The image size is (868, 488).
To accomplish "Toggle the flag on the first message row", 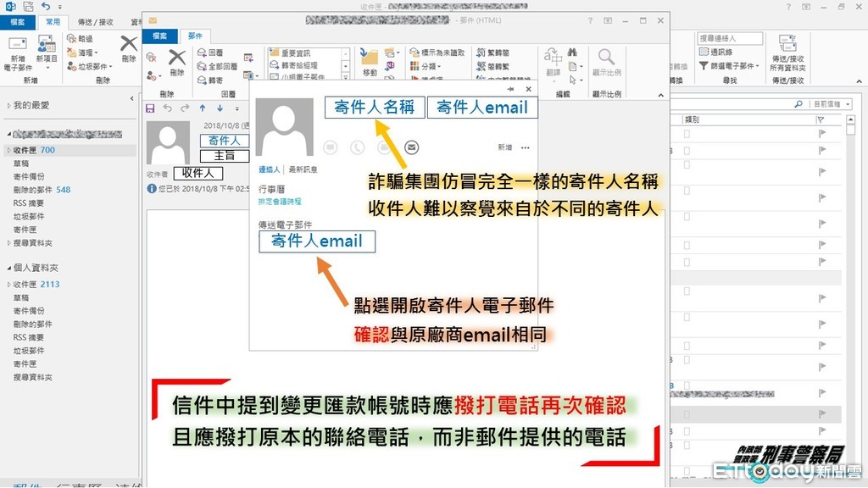I will (821, 134).
